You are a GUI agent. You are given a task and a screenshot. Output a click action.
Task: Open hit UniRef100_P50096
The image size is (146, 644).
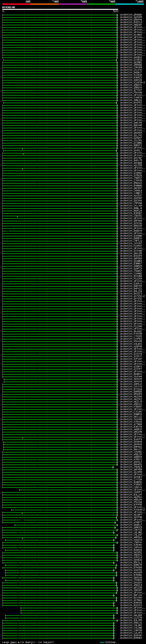tap(131, 93)
